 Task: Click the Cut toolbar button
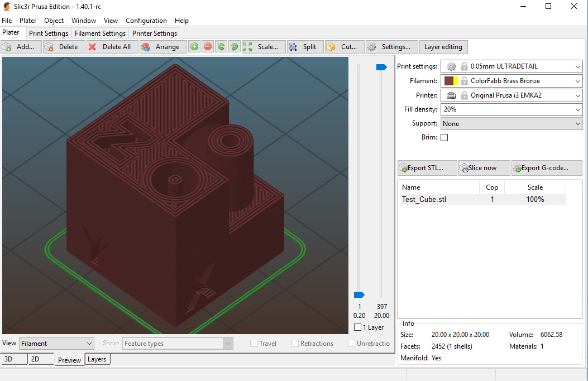pyautogui.click(x=345, y=47)
